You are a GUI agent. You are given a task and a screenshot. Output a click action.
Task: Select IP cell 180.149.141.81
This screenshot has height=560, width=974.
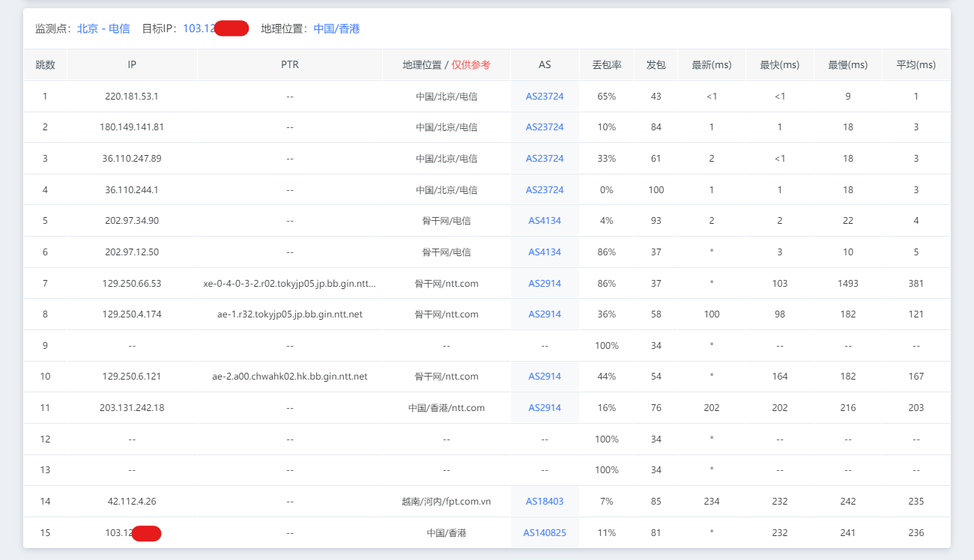click(132, 127)
